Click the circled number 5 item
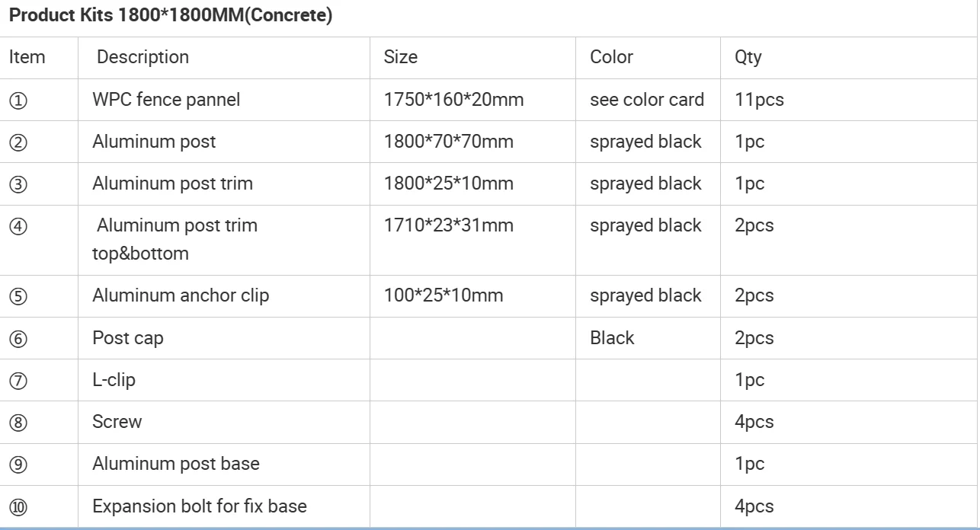 pos(18,296)
